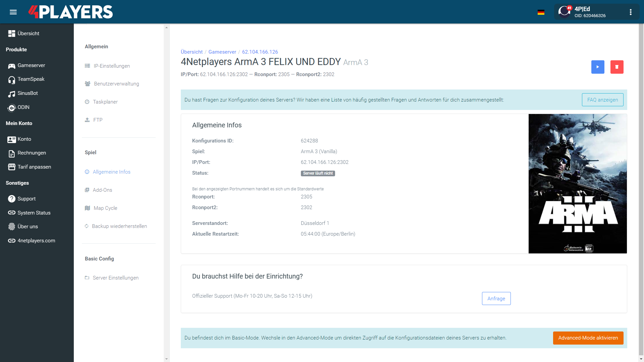Click the Rechnungen text label in sidebar
Viewport: 644px width, 362px height.
[32, 153]
